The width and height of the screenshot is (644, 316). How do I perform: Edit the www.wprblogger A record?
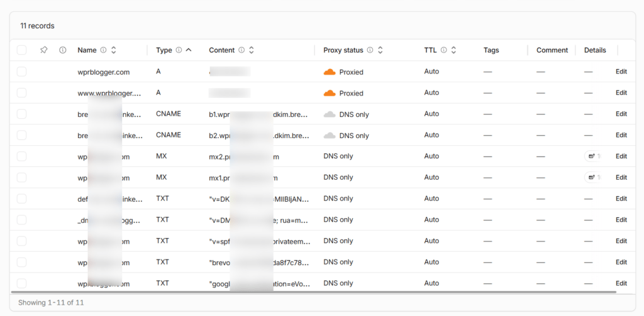[621, 93]
